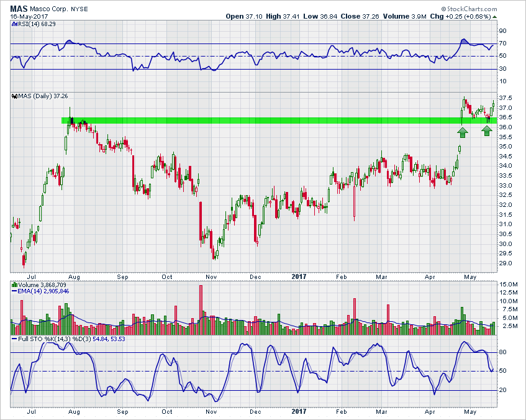526x420 pixels.
Task: Click the Low 36.84 value
Action: coord(320,16)
